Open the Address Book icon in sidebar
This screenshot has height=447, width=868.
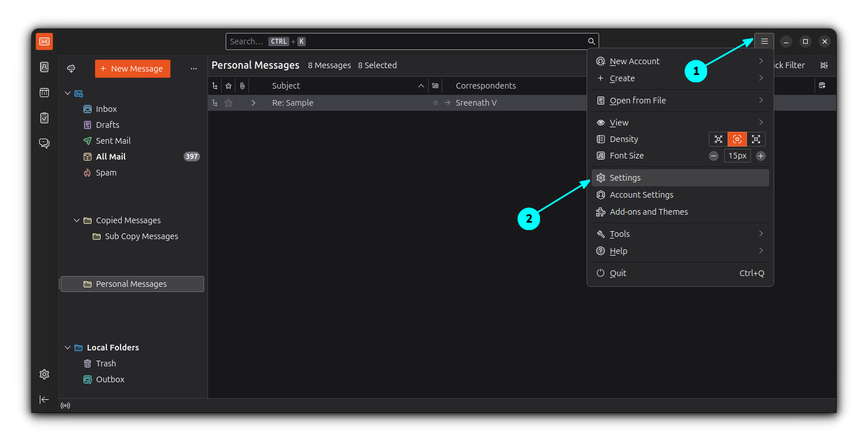click(44, 67)
